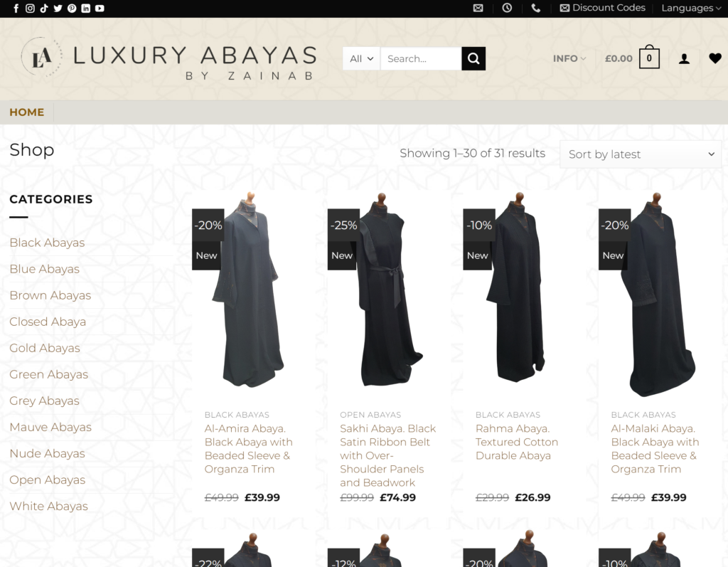Expand the INFO menu
The image size is (728, 567).
(x=569, y=59)
